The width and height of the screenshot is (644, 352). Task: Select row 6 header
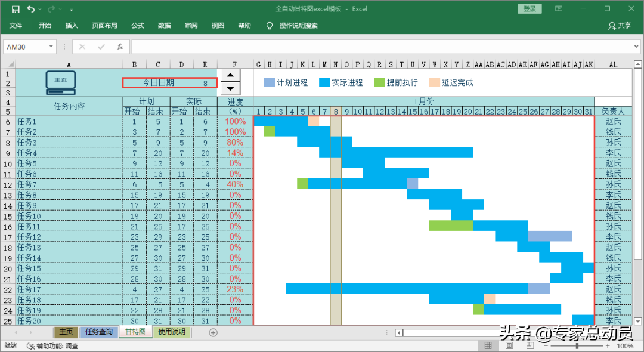click(8, 122)
